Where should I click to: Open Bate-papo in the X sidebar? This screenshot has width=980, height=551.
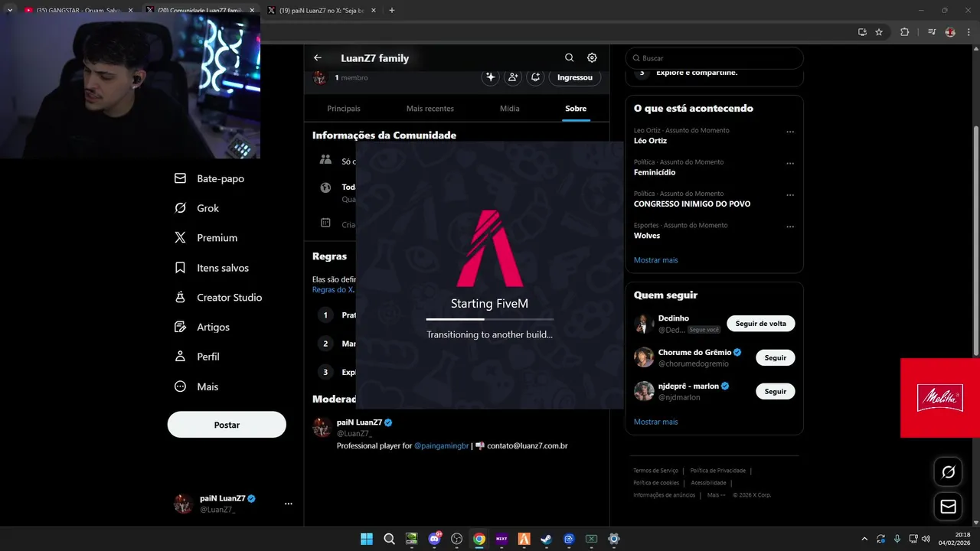coord(209,178)
